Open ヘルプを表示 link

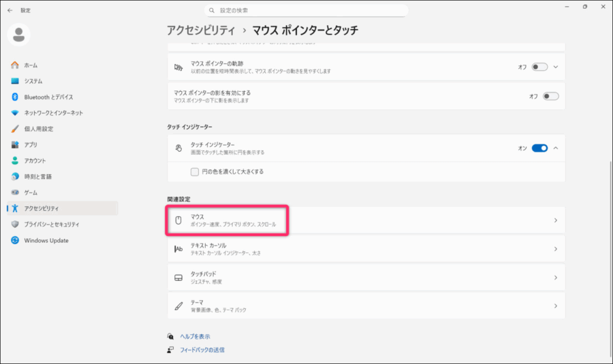pos(195,336)
